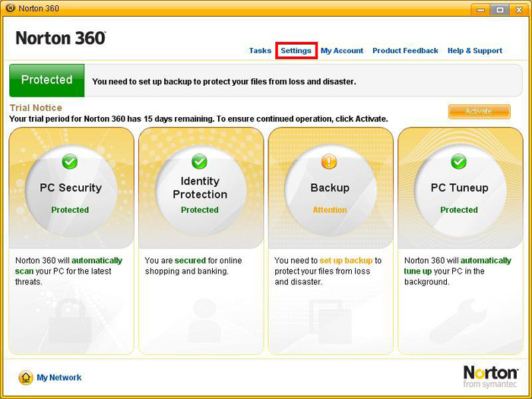Click the folders icon in Backup card
The width and height of the screenshot is (532, 399).
pos(331,321)
